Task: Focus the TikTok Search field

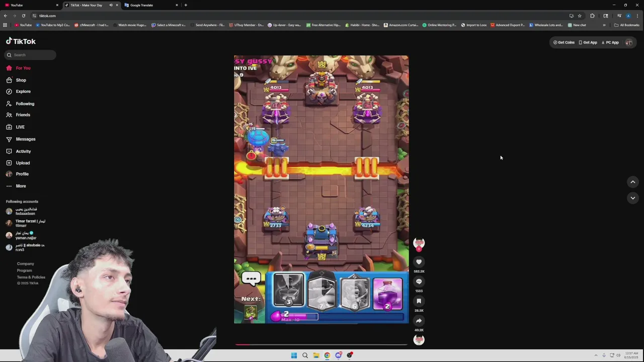Action: 31,55
